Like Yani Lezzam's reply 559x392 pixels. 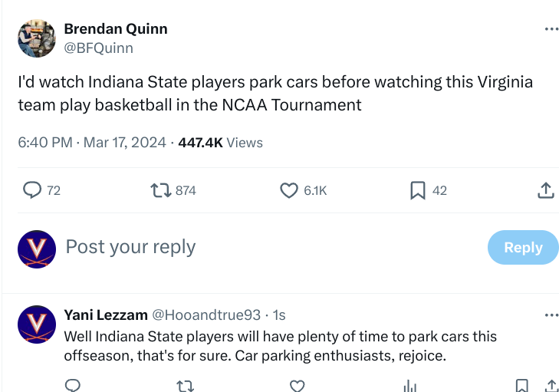(x=297, y=385)
